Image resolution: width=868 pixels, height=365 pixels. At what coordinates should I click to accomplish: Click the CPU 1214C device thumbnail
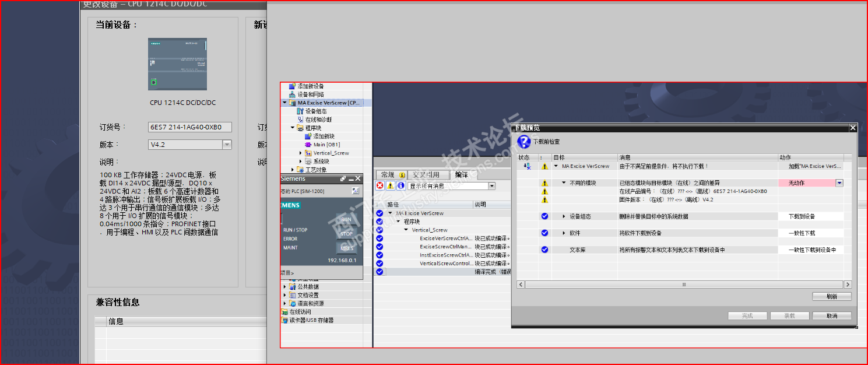177,64
